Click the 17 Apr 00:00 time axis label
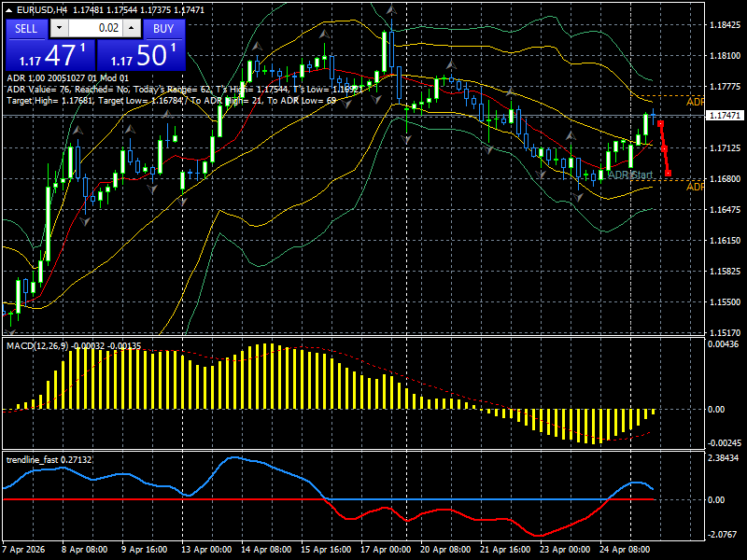Image resolution: width=747 pixels, height=560 pixels. point(386,550)
